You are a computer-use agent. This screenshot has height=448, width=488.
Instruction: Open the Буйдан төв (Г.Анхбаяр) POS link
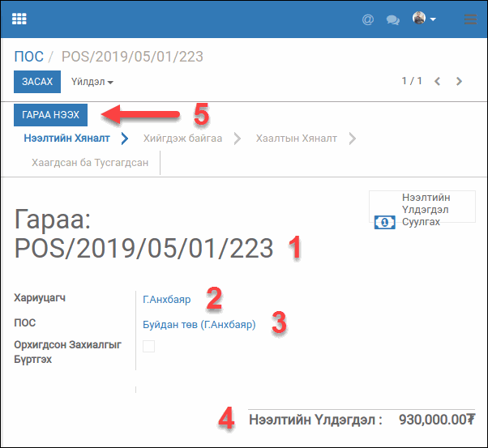point(199,325)
